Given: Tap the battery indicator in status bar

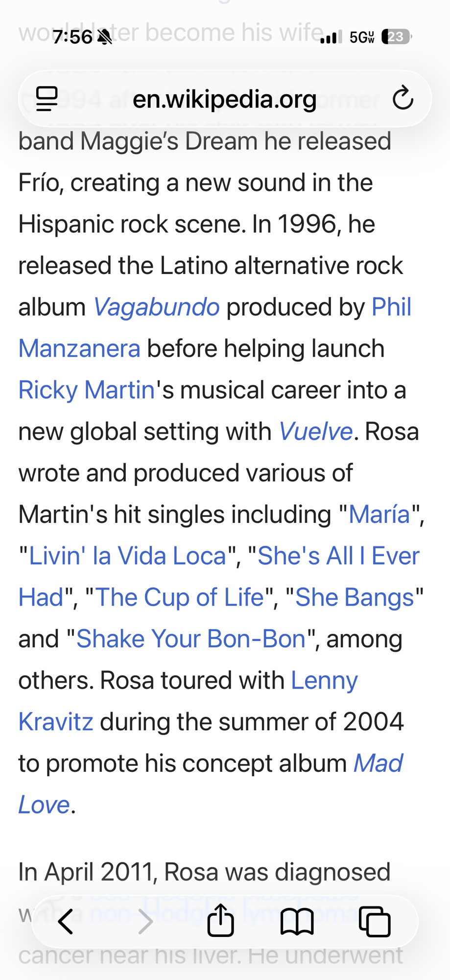Looking at the screenshot, I should 396,37.
